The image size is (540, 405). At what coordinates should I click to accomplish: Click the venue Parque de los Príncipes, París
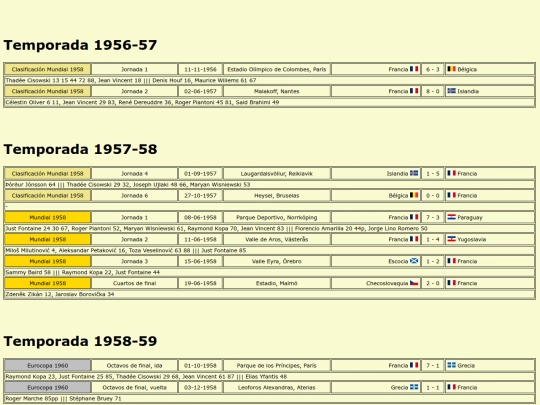(277, 366)
